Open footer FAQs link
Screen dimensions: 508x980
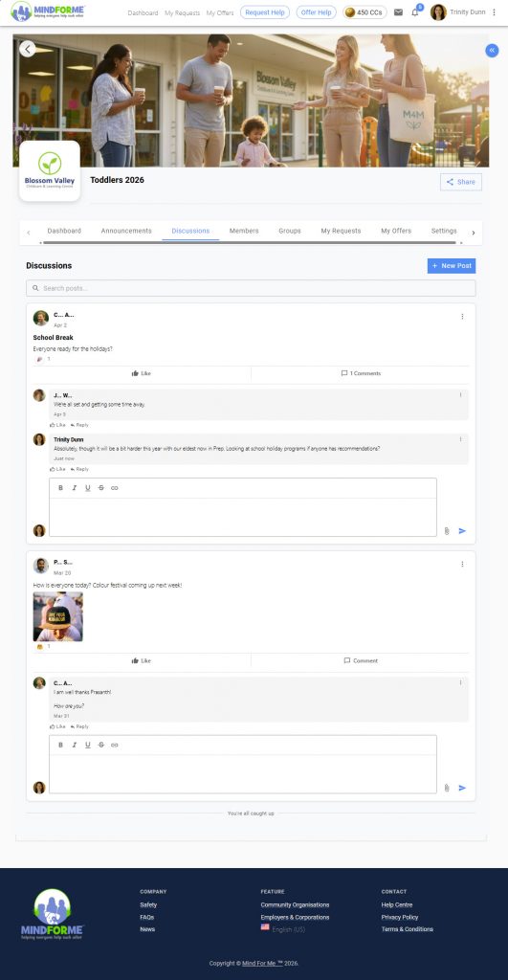point(146,917)
